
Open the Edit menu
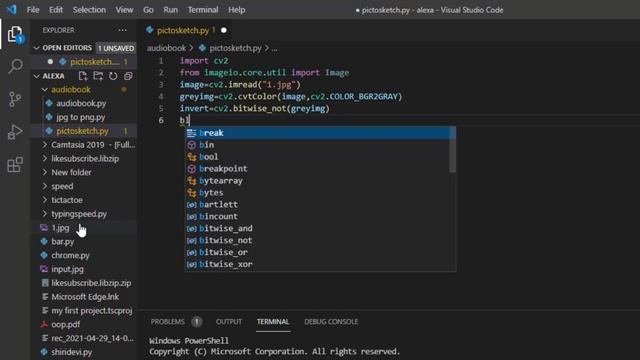tap(56, 9)
